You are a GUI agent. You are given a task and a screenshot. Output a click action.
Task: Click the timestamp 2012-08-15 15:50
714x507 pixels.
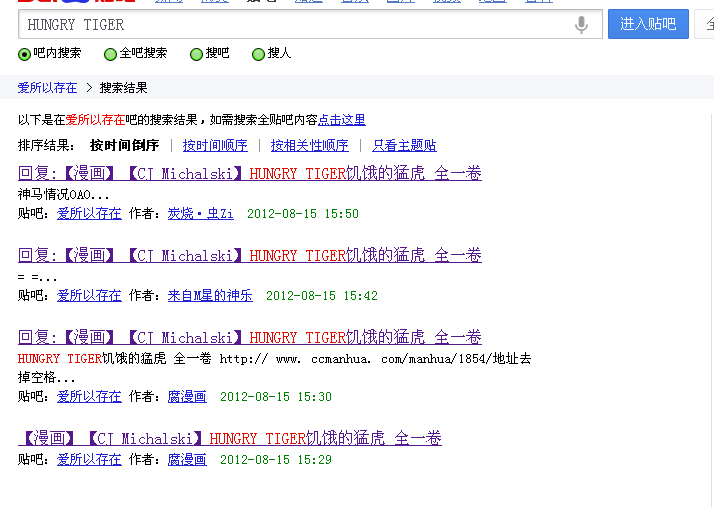tap(303, 214)
